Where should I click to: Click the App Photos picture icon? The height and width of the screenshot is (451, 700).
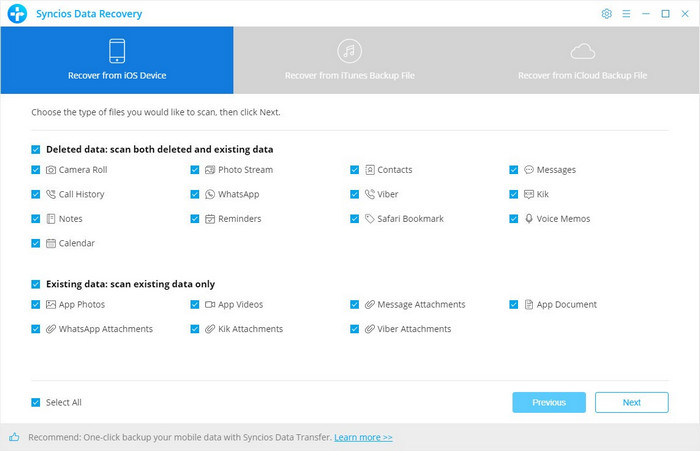(51, 305)
